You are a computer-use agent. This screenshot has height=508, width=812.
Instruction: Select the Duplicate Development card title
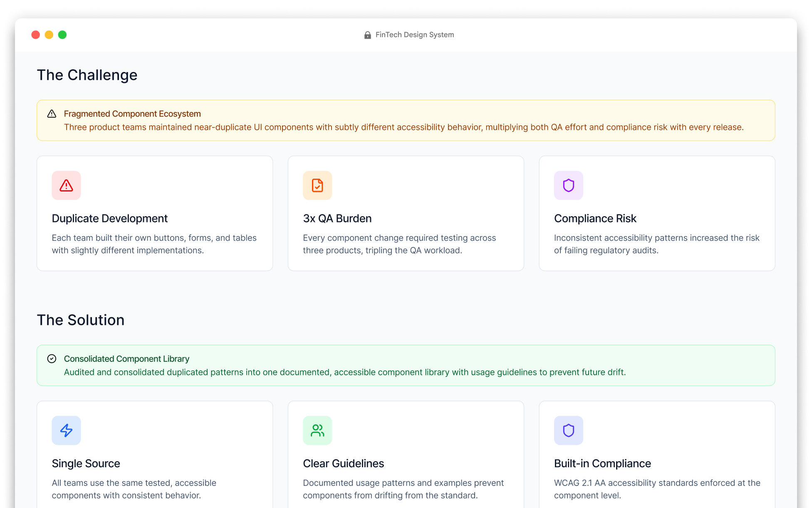(110, 218)
